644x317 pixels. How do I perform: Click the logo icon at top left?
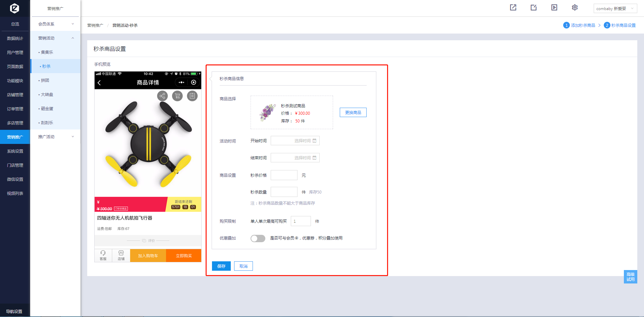[14, 8]
